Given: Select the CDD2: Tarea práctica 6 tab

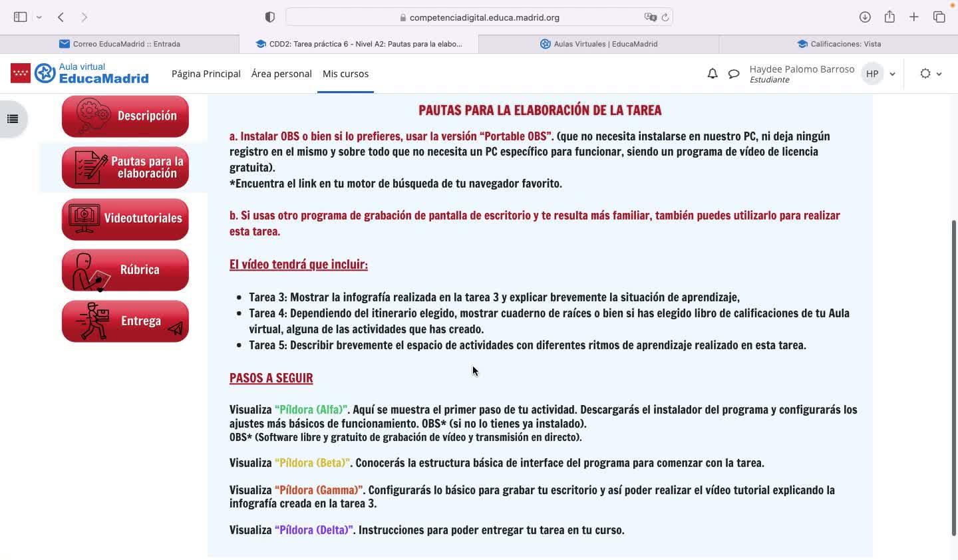Looking at the screenshot, I should (359, 44).
